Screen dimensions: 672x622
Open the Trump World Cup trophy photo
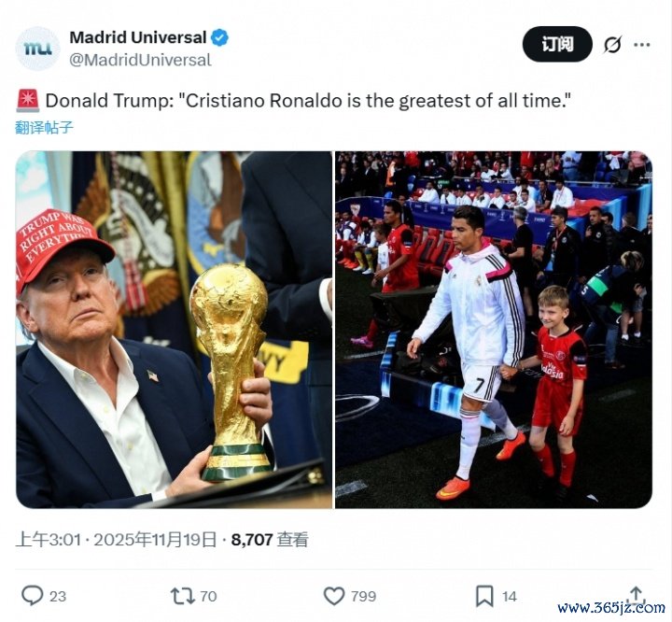(x=174, y=330)
